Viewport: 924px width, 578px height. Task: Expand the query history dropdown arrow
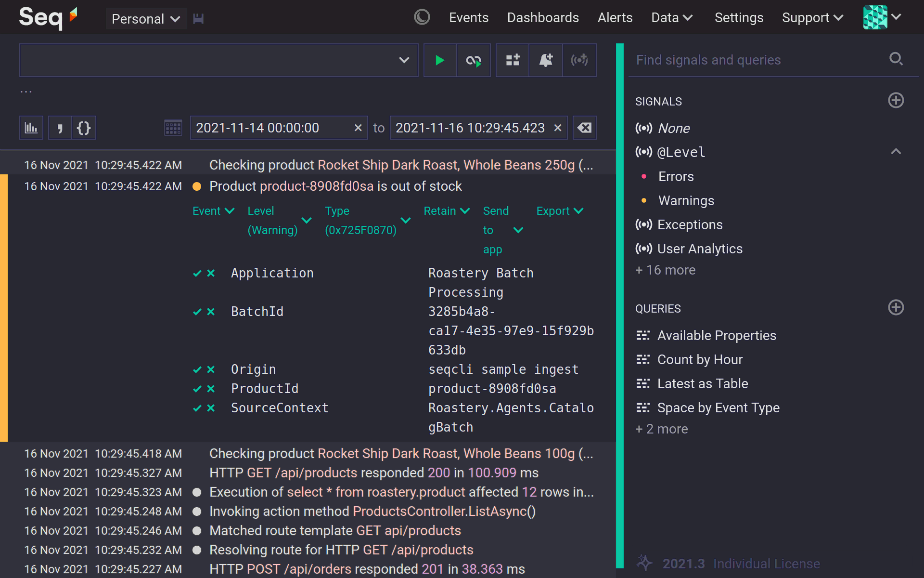404,60
